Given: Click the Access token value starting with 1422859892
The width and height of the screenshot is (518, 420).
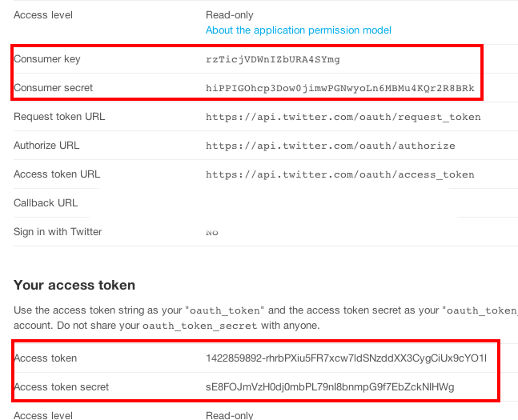Looking at the screenshot, I should [345, 358].
